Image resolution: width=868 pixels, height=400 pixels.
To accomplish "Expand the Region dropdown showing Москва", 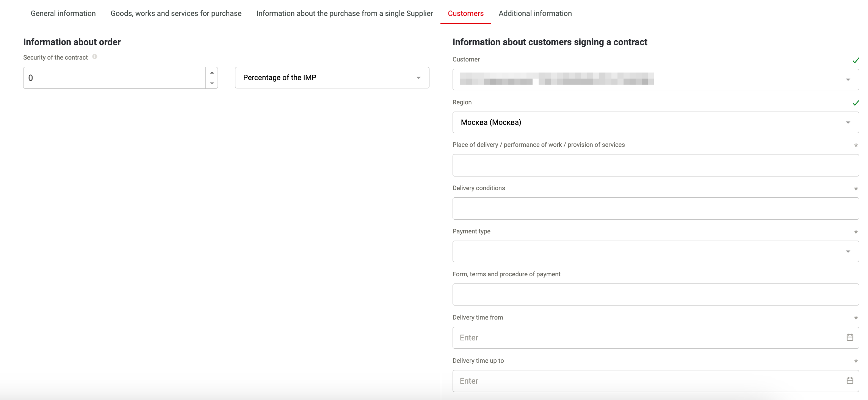I will point(656,122).
